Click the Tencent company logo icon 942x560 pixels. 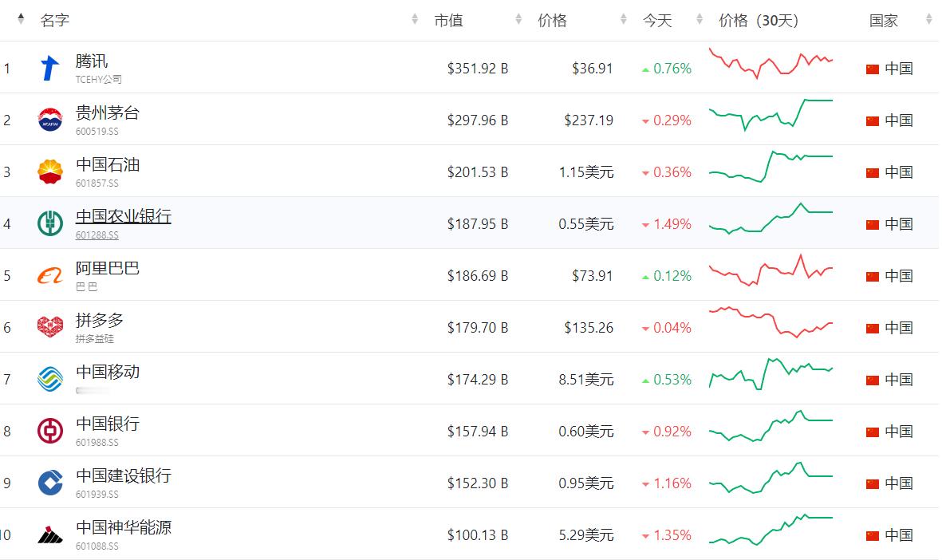pyautogui.click(x=50, y=68)
